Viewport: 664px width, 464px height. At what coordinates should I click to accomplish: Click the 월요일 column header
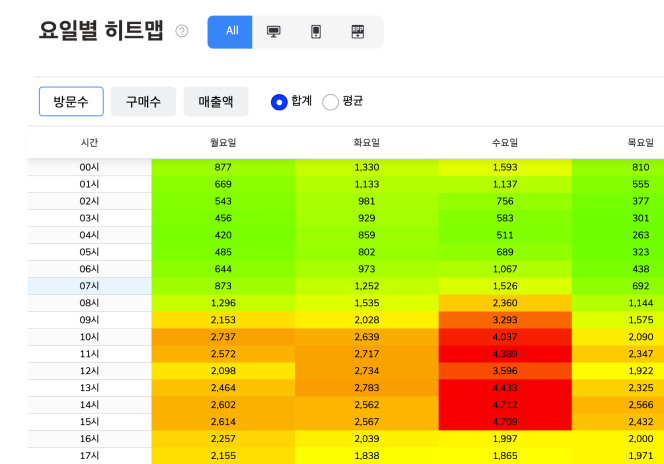pyautogui.click(x=223, y=143)
